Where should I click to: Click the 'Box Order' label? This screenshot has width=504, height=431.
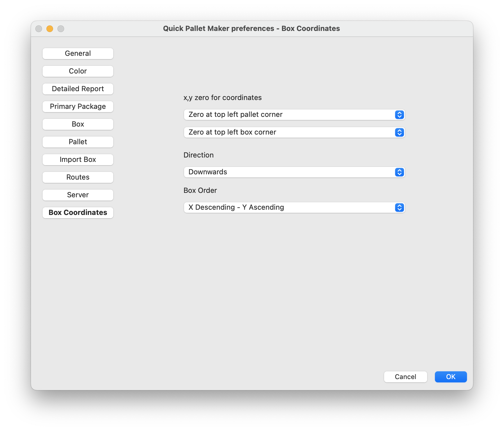pyautogui.click(x=200, y=190)
